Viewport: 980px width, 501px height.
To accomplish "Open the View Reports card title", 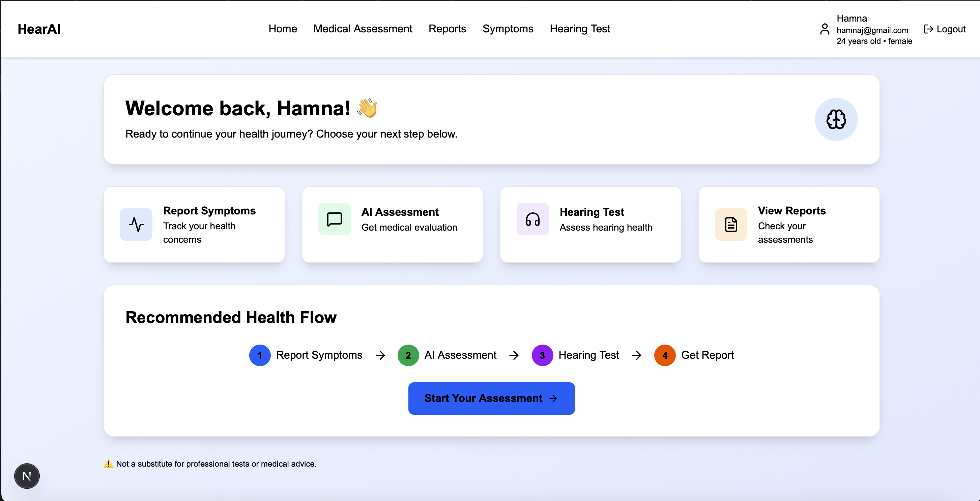I will tap(791, 211).
